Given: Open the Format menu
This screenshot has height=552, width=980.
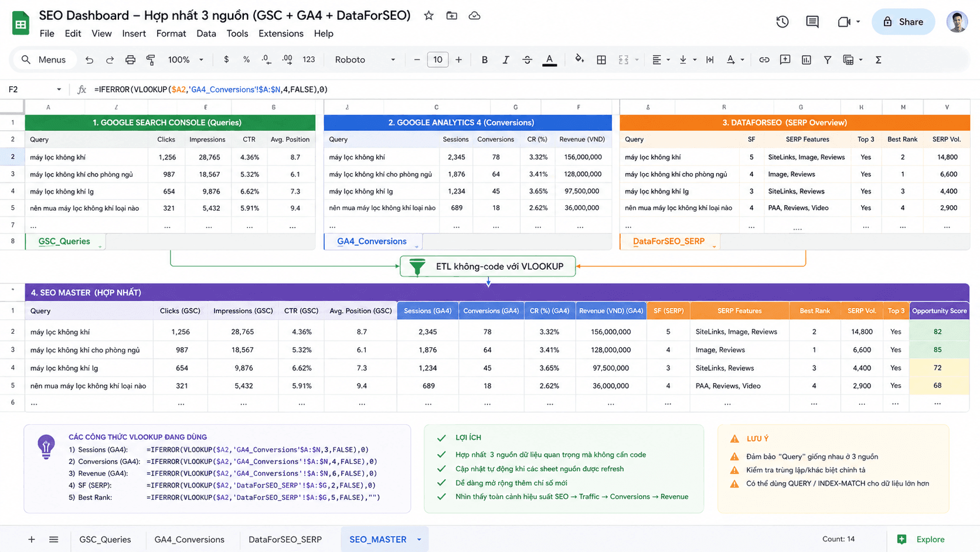Looking at the screenshot, I should [171, 33].
